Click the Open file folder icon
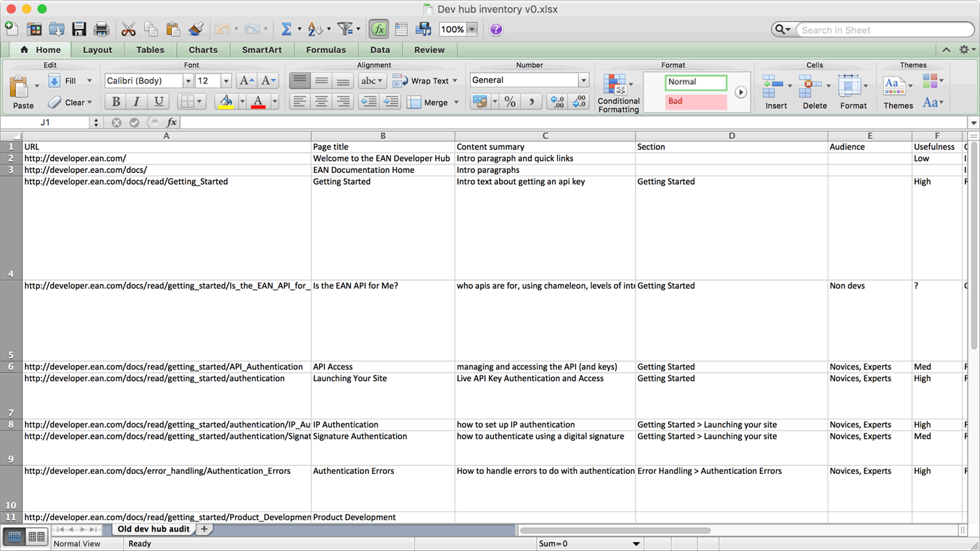The image size is (980, 551). pyautogui.click(x=56, y=29)
